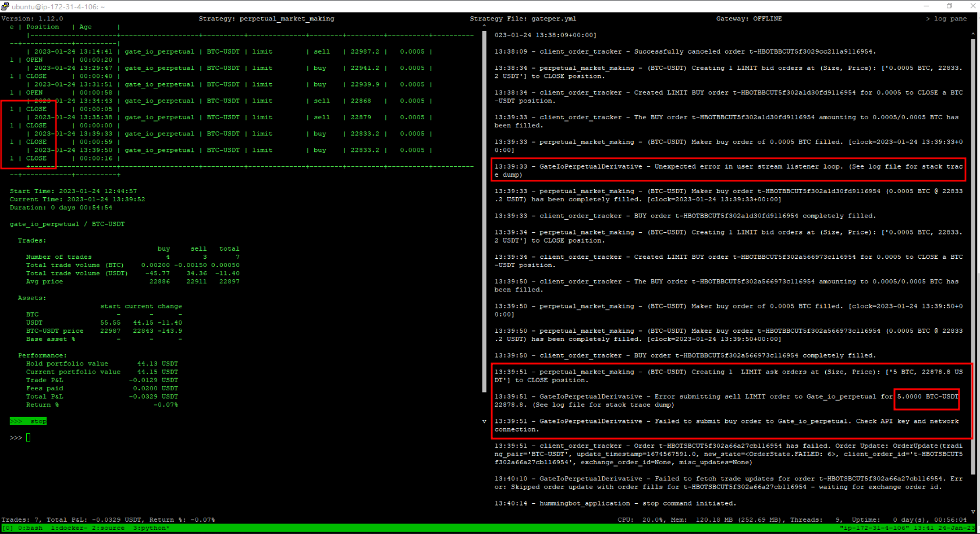The width and height of the screenshot is (980, 534).
Task: Click 'Current Time: 2023-01-24 13:39:52' line
Action: 77,199
